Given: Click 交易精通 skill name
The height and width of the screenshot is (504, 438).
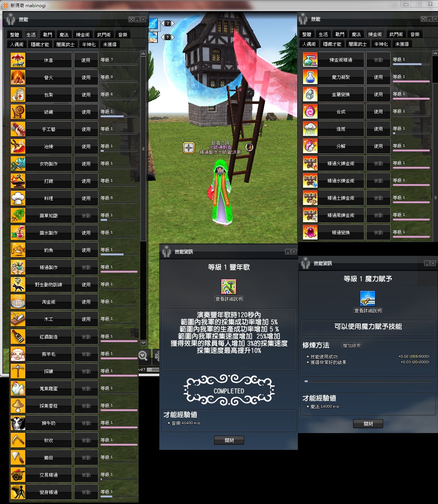Looking at the screenshot, I should tap(49, 475).
